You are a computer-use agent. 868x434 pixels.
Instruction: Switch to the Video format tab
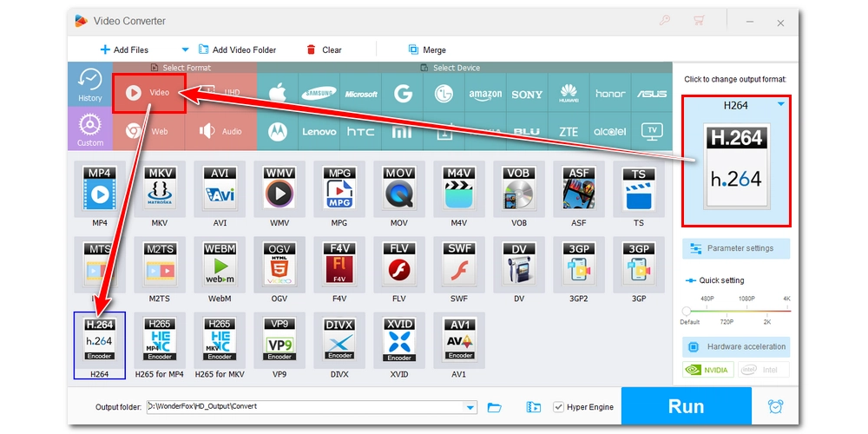148,93
